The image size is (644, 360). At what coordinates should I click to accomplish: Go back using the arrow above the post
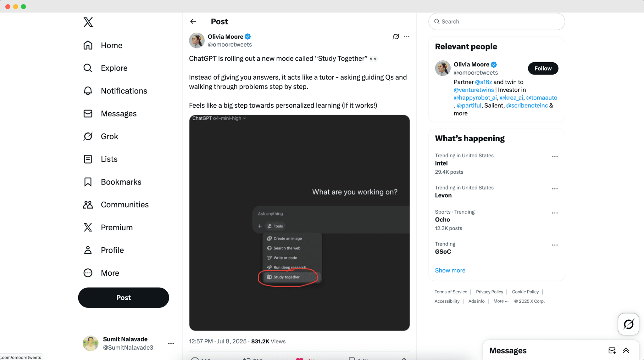193,21
